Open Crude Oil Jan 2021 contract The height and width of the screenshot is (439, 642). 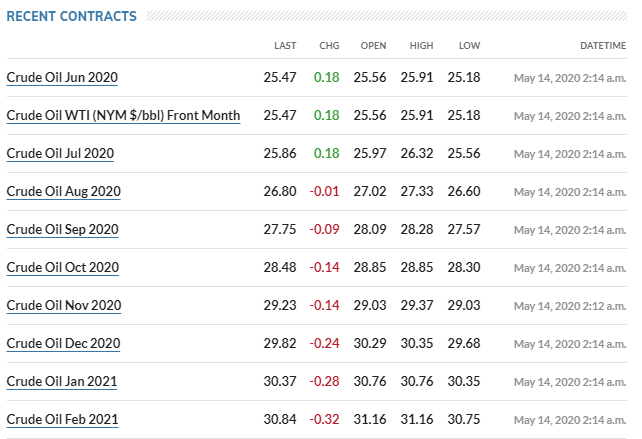click(62, 382)
